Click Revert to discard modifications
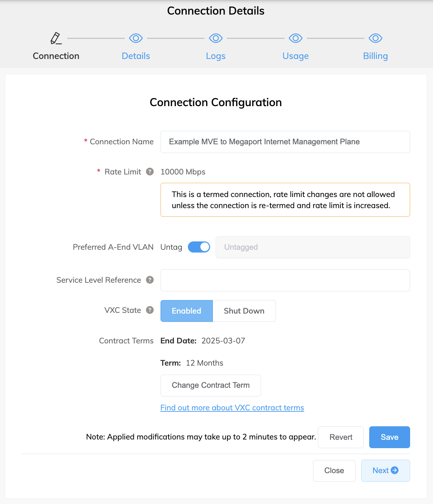Image resolution: width=433 pixels, height=504 pixels. coord(340,437)
